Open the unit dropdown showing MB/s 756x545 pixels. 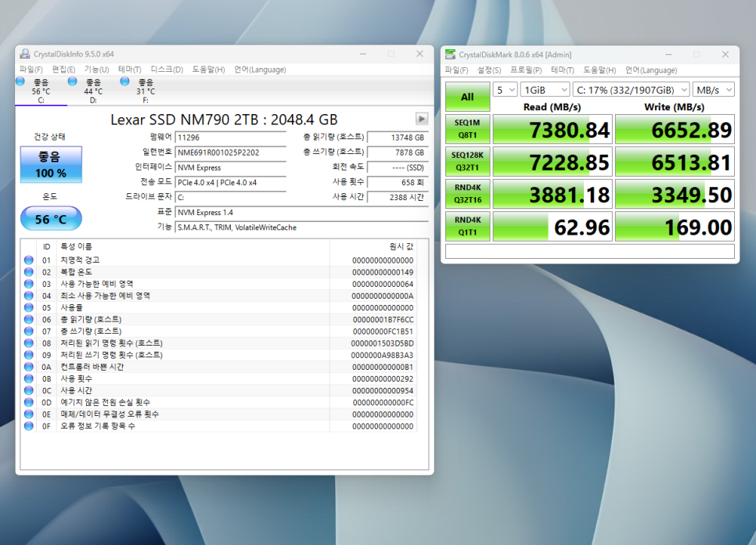[713, 90]
